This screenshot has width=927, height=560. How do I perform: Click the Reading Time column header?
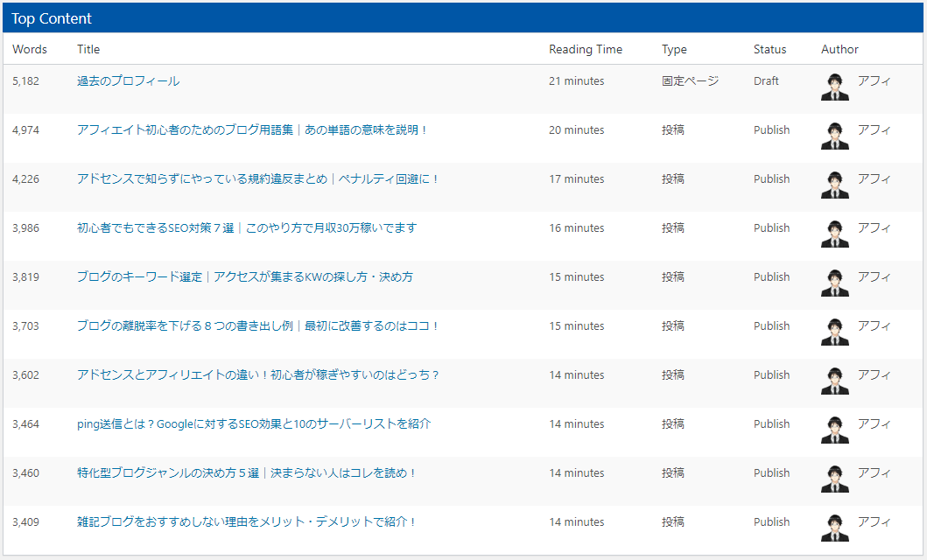pyautogui.click(x=586, y=50)
